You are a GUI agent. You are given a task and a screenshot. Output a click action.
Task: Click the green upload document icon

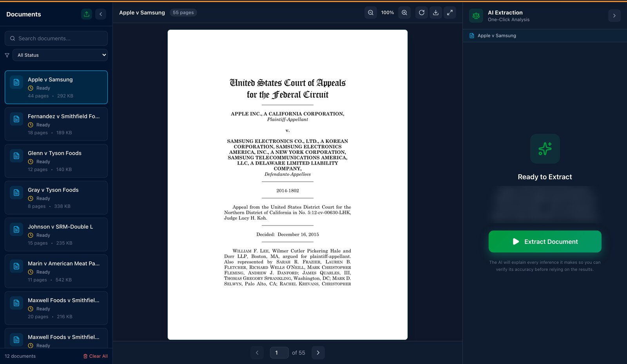[x=87, y=14]
